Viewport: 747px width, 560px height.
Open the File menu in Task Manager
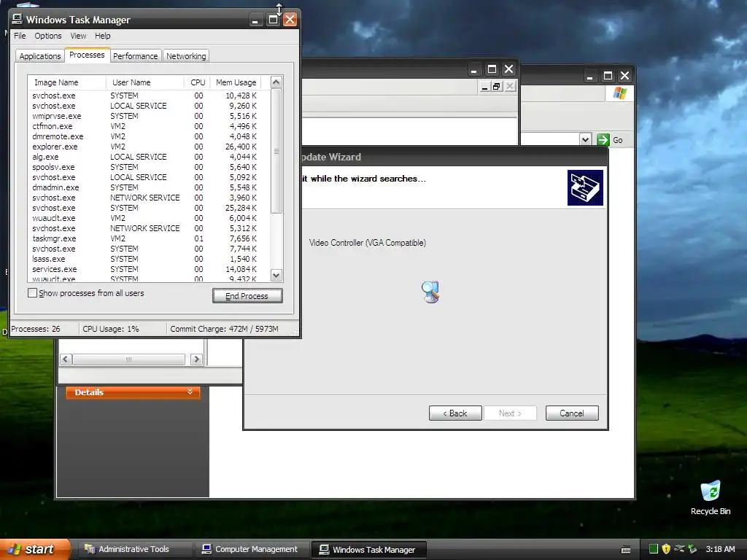click(x=20, y=36)
